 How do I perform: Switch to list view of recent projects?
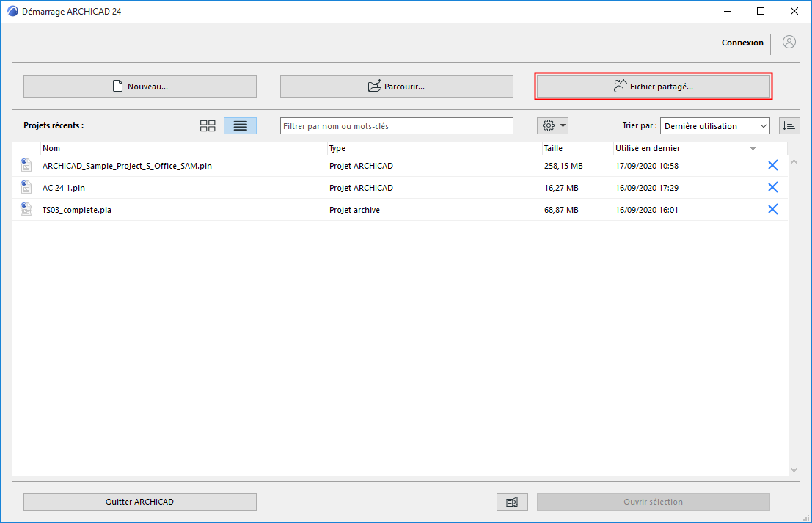(241, 126)
